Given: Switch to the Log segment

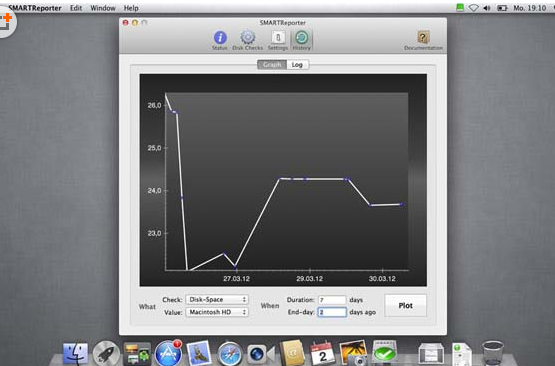Looking at the screenshot, I should 297,64.
